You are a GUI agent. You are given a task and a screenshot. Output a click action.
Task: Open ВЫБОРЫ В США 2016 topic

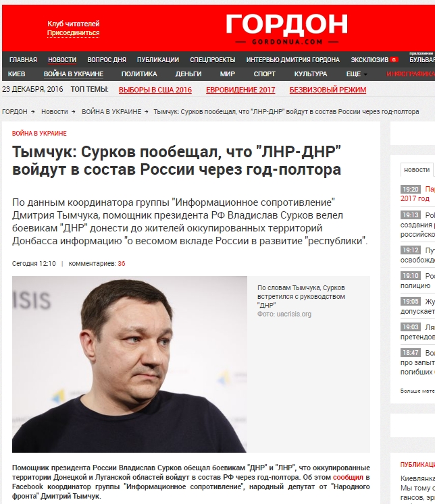click(x=155, y=90)
